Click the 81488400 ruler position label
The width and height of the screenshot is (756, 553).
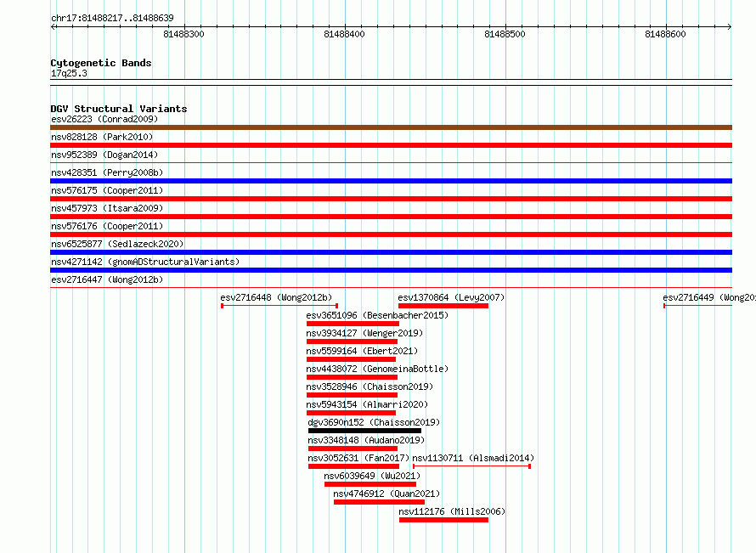(x=344, y=34)
